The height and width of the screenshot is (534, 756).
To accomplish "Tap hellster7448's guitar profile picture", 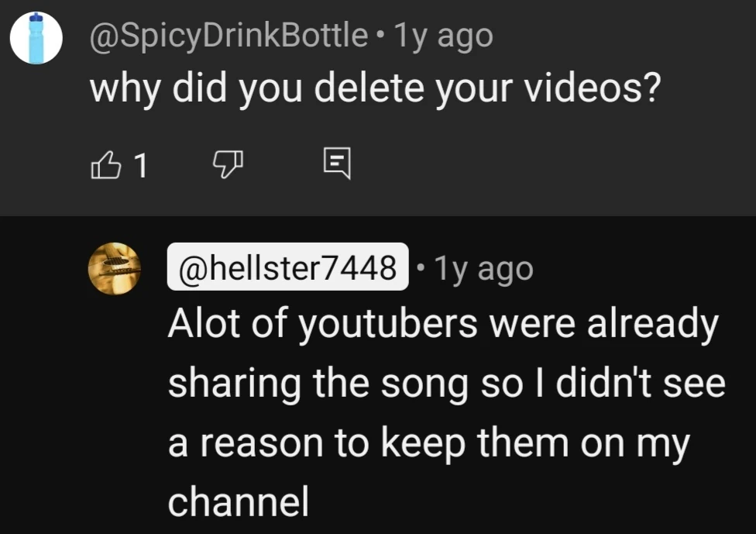I will point(114,269).
